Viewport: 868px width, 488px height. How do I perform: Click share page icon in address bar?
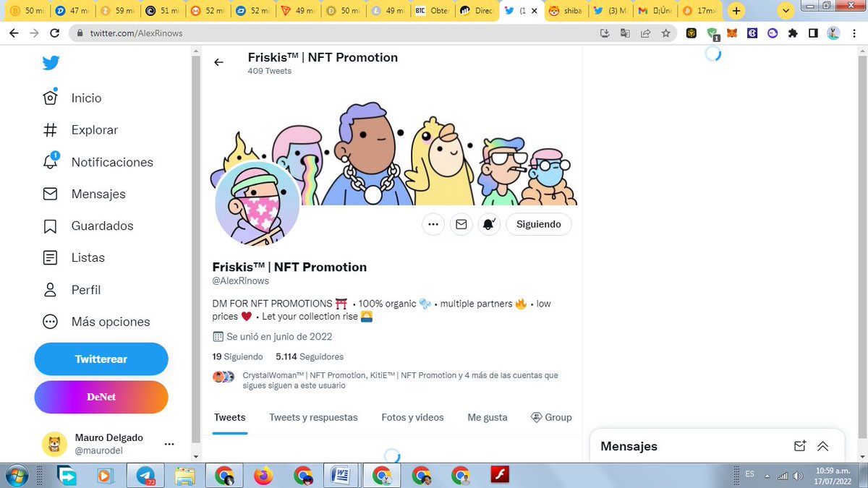coord(645,33)
